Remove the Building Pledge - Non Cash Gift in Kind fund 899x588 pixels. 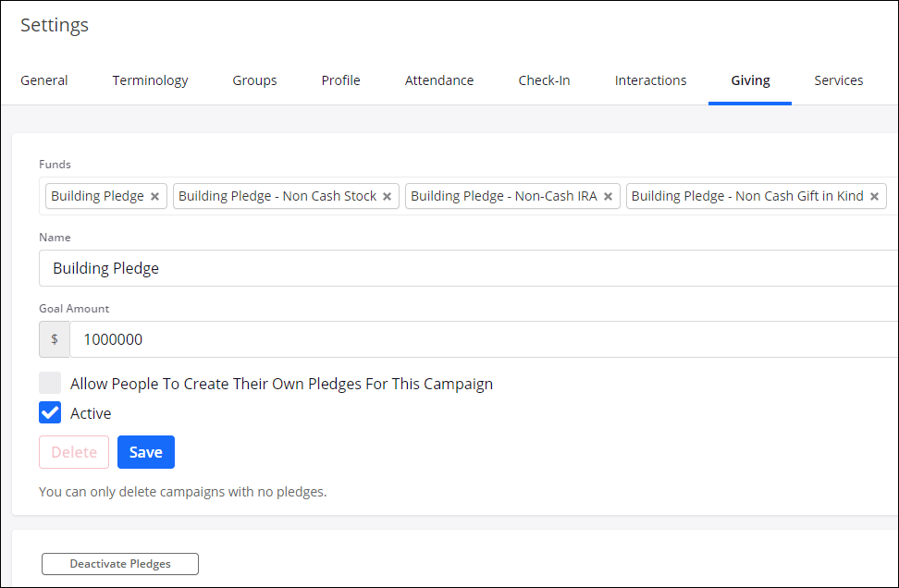[873, 195]
